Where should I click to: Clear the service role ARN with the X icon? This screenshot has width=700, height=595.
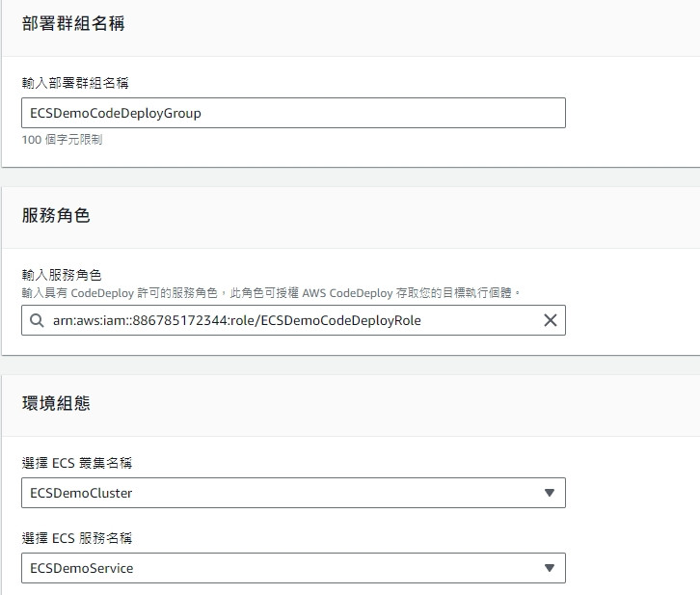pos(550,320)
